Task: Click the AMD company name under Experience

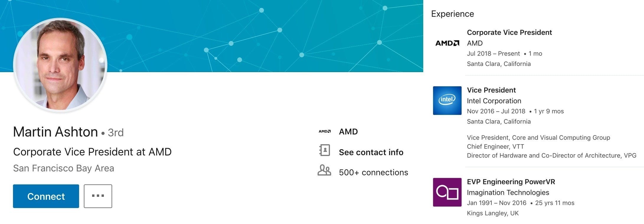Action: [x=475, y=43]
